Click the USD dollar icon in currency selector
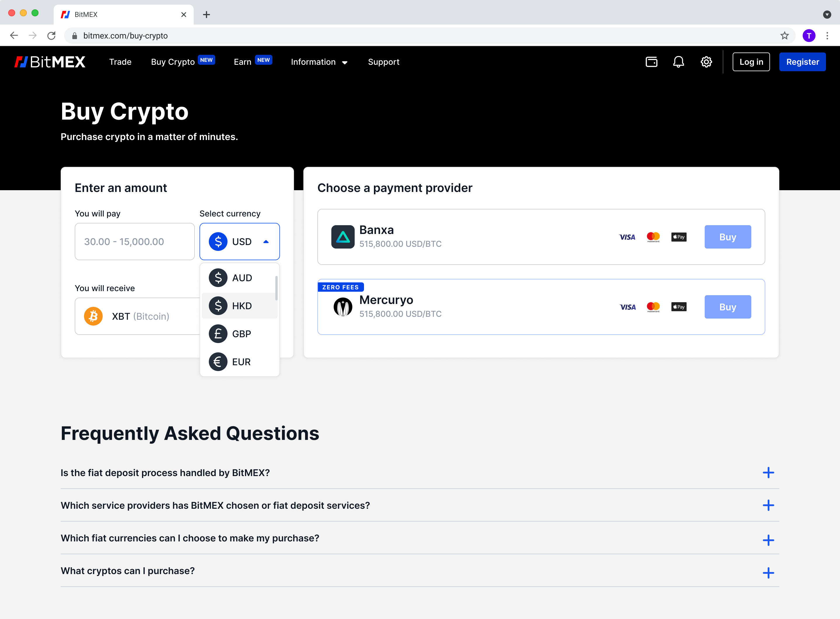The height and width of the screenshot is (619, 840). click(218, 242)
